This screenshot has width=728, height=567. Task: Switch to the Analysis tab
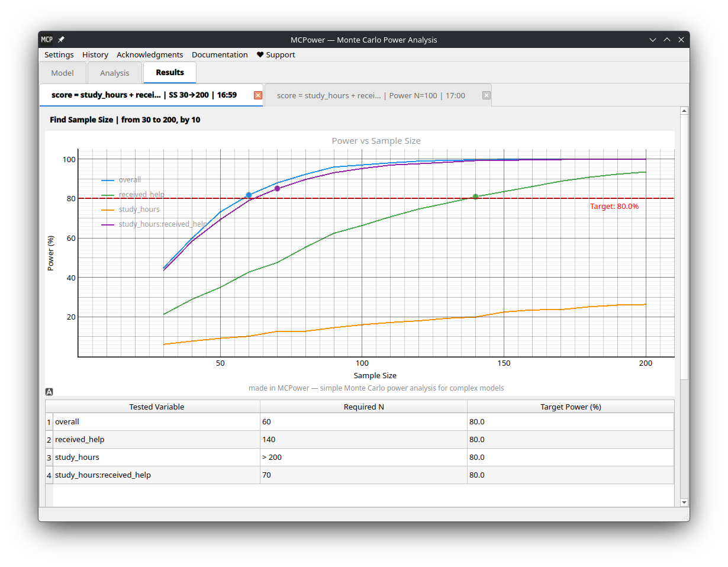114,72
